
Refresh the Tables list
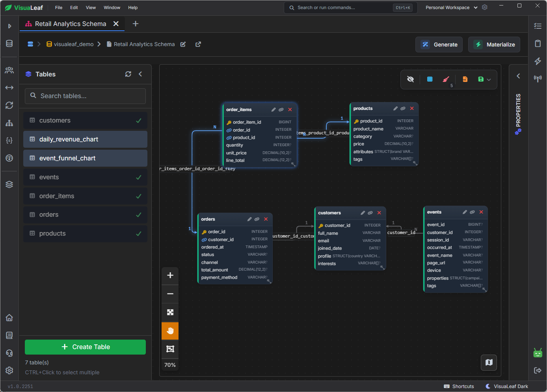pos(128,74)
